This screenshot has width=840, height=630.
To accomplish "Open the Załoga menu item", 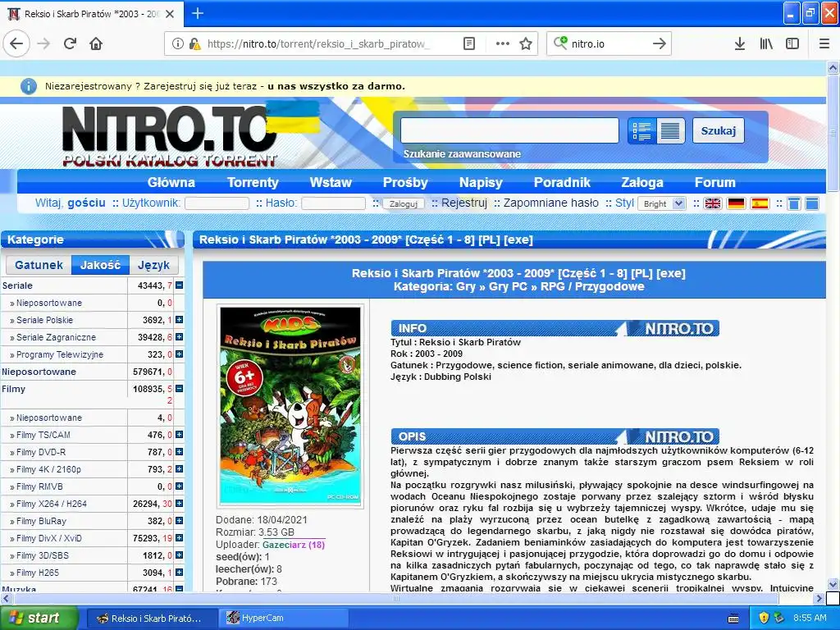I will [642, 182].
